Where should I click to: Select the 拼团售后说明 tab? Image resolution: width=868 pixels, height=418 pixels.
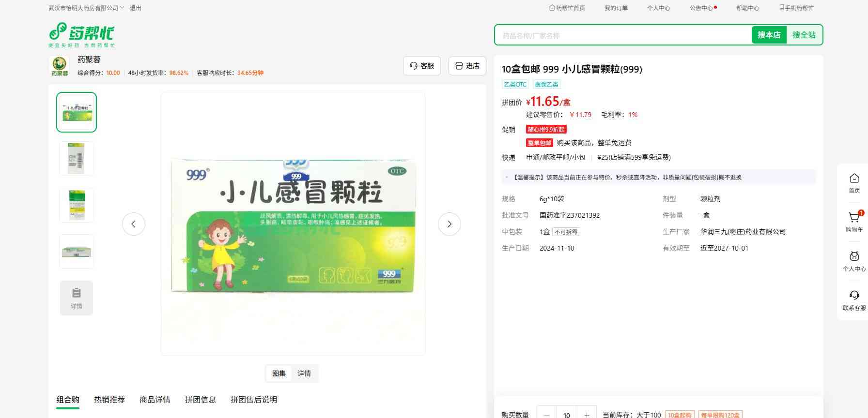pos(254,400)
